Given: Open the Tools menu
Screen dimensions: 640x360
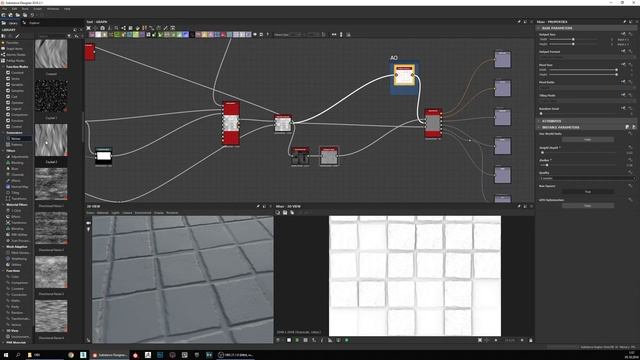Looking at the screenshot, I should pyautogui.click(x=25, y=9).
